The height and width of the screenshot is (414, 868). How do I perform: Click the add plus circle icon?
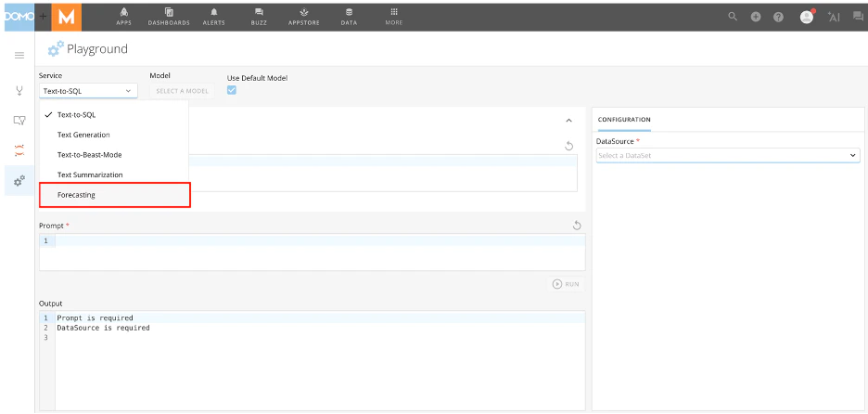coord(756,18)
